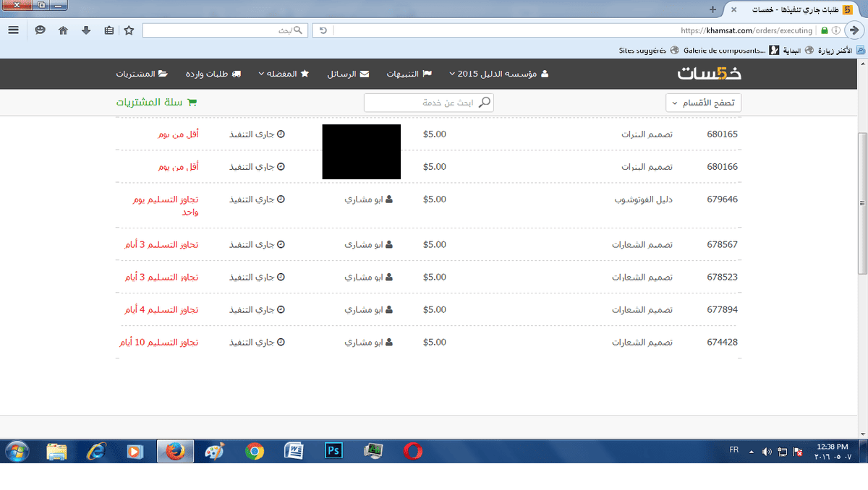Open التنبيهات notifications
868x490 pixels.
[x=409, y=74]
